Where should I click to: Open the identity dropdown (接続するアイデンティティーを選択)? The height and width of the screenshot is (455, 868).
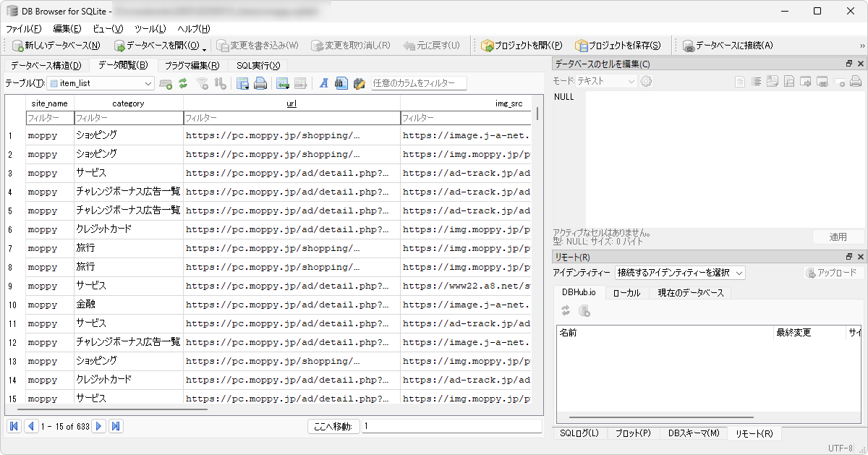680,273
